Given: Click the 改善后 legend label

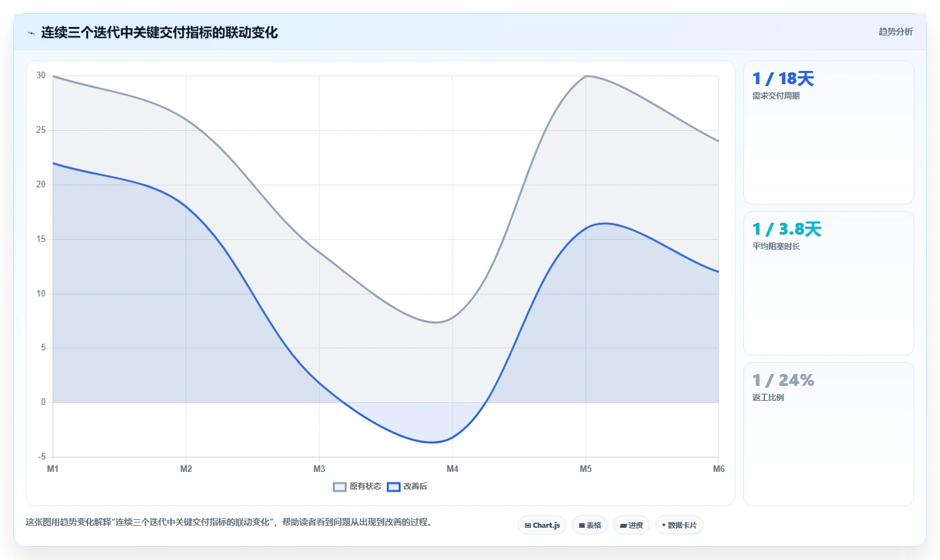Looking at the screenshot, I should [415, 486].
